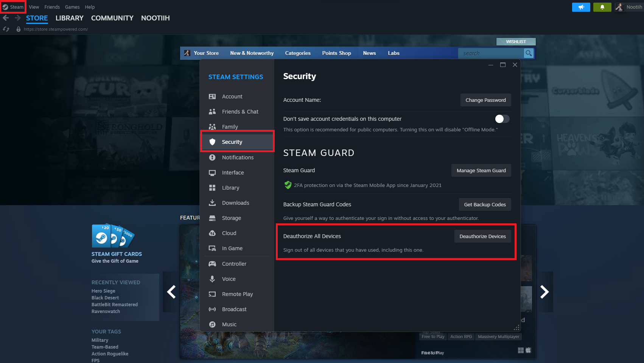Select the Security shield icon
The image size is (644, 363).
coord(212,142)
